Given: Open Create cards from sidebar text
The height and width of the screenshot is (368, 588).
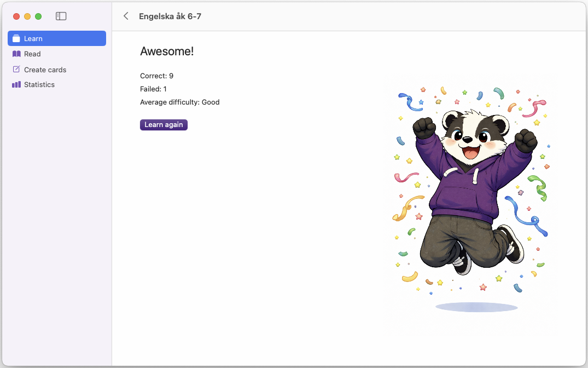Looking at the screenshot, I should [x=45, y=70].
